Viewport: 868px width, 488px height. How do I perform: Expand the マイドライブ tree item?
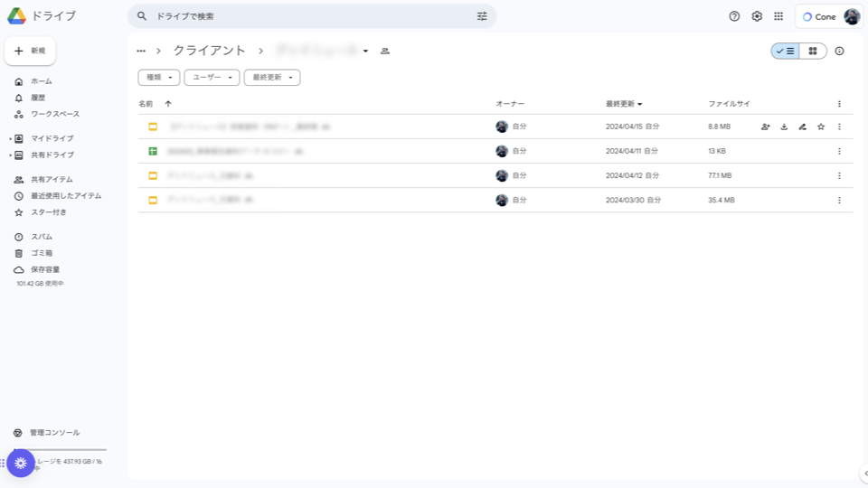[10, 138]
